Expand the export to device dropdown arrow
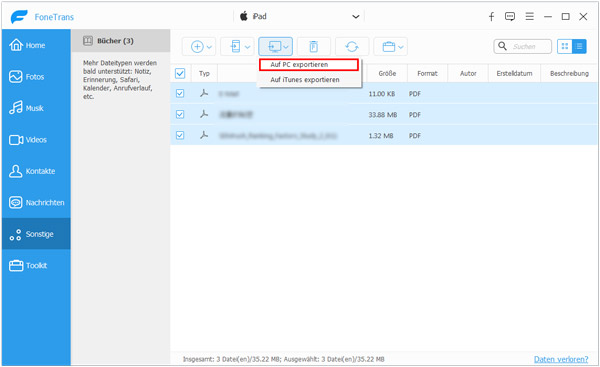 coord(248,47)
